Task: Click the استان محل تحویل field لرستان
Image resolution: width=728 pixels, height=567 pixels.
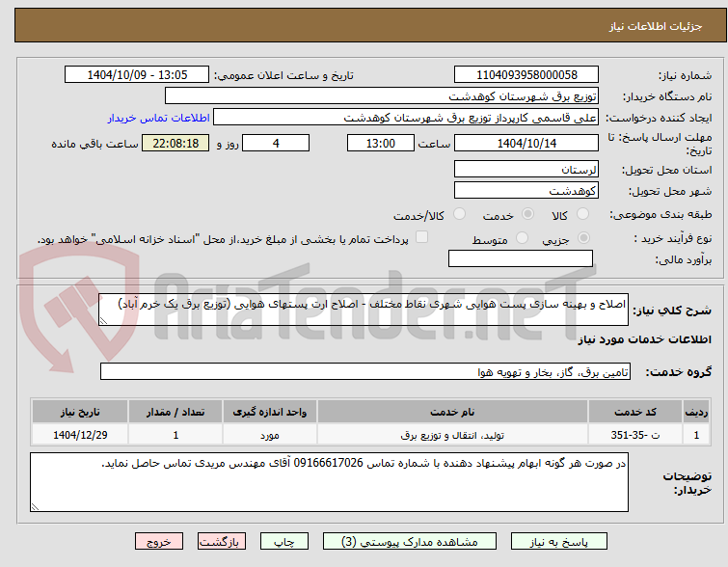Action: (x=526, y=169)
